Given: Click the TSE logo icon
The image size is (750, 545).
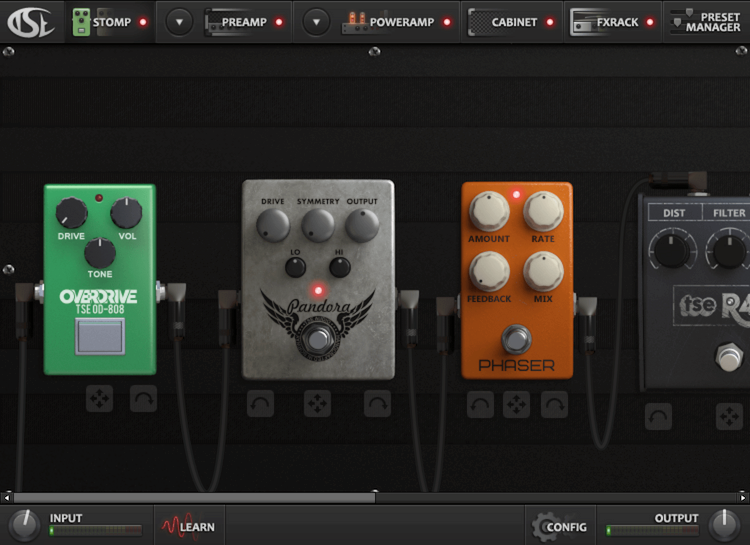Looking at the screenshot, I should point(31,22).
